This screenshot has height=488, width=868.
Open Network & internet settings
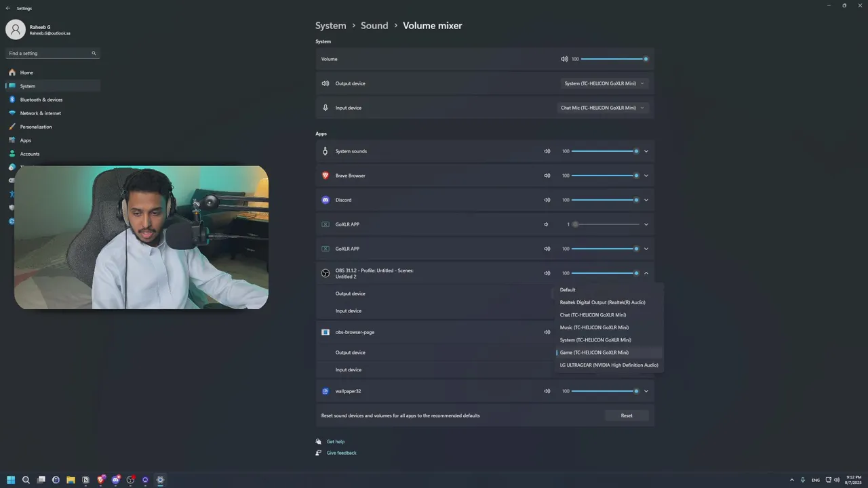(x=53, y=113)
